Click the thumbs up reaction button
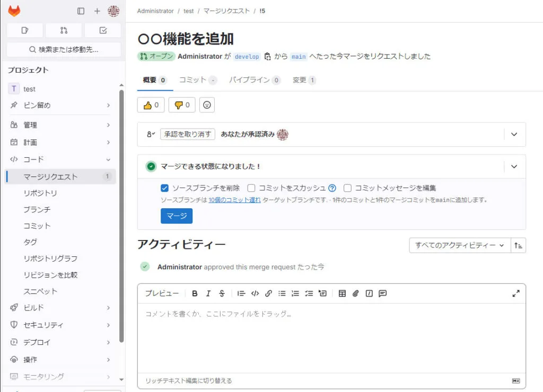 click(x=151, y=105)
